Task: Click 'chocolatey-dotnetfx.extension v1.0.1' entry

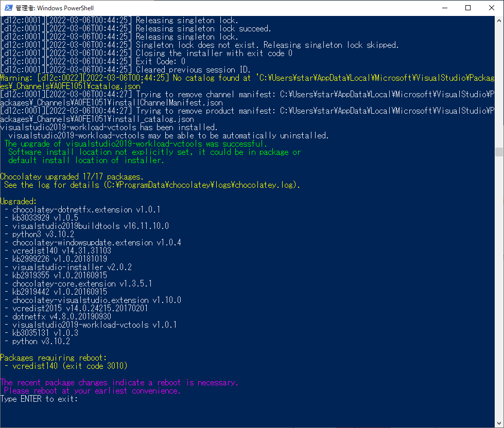Action: [86, 210]
